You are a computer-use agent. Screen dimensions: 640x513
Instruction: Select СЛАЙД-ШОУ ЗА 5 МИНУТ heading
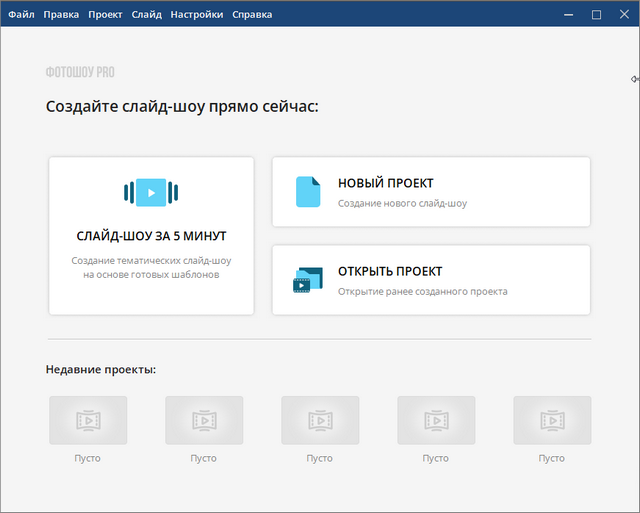coord(151,236)
